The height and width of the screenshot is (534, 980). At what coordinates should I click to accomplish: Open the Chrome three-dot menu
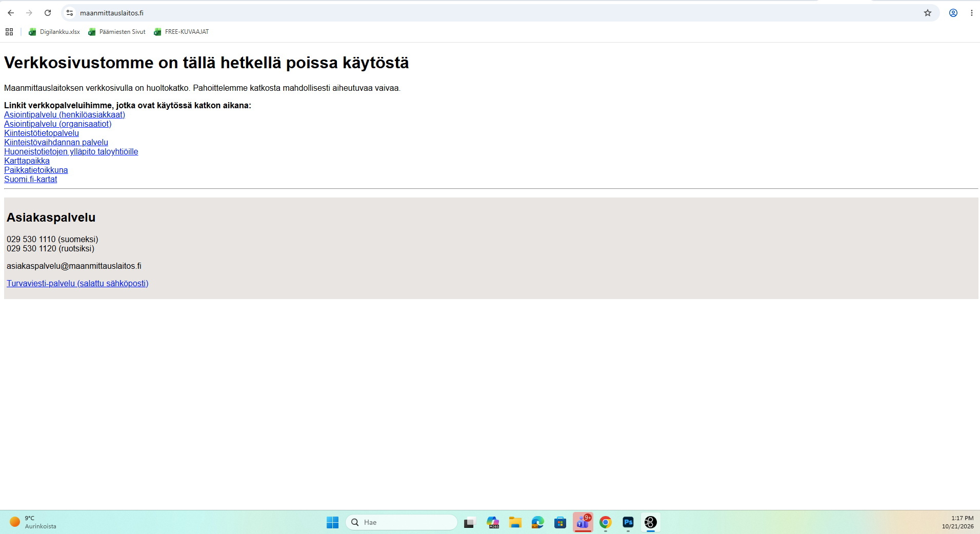click(971, 13)
